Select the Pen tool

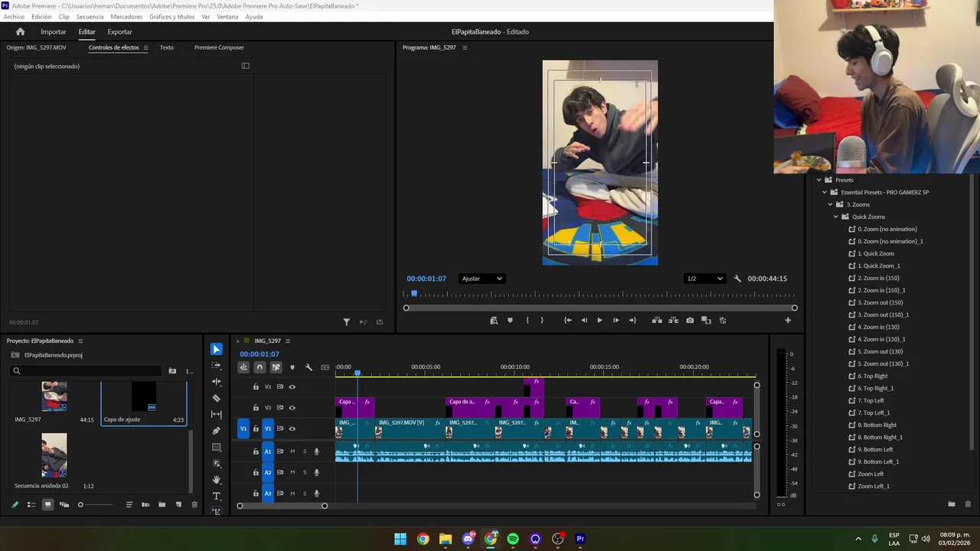click(217, 431)
